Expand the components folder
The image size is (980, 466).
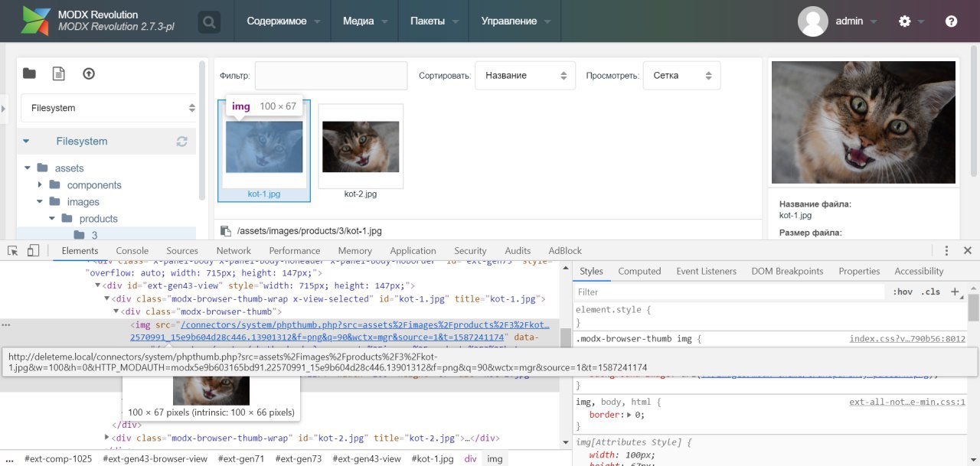(x=40, y=185)
